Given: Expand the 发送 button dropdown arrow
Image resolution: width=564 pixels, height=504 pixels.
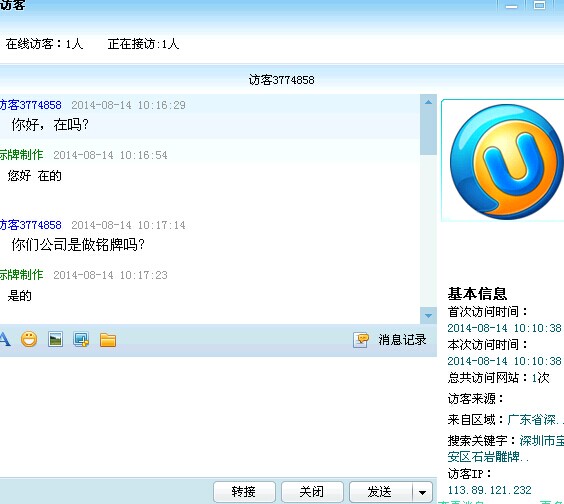Looking at the screenshot, I should pos(422,492).
